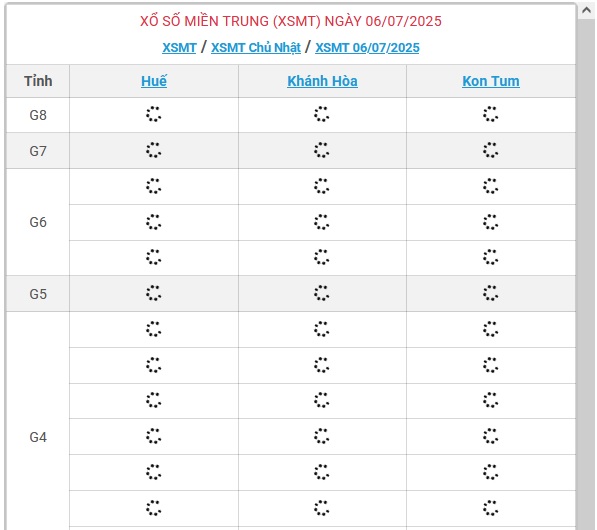Open the Khánh Hòa province link

tap(322, 81)
